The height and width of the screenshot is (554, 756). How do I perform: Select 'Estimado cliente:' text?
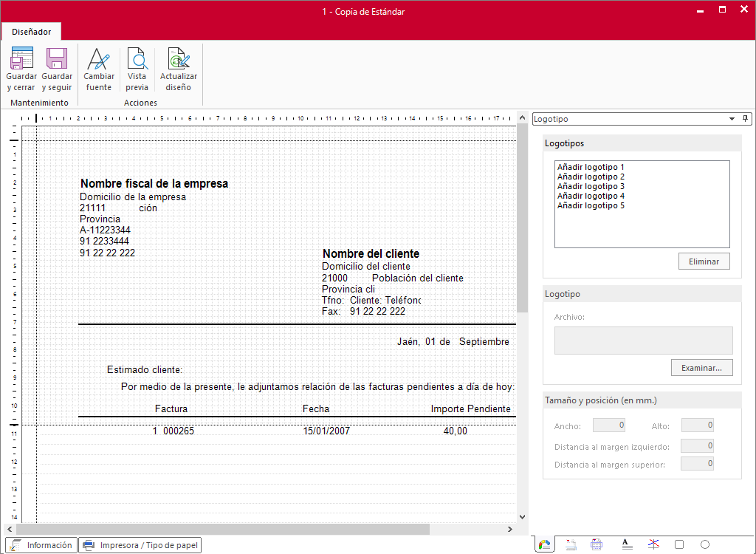coord(145,369)
